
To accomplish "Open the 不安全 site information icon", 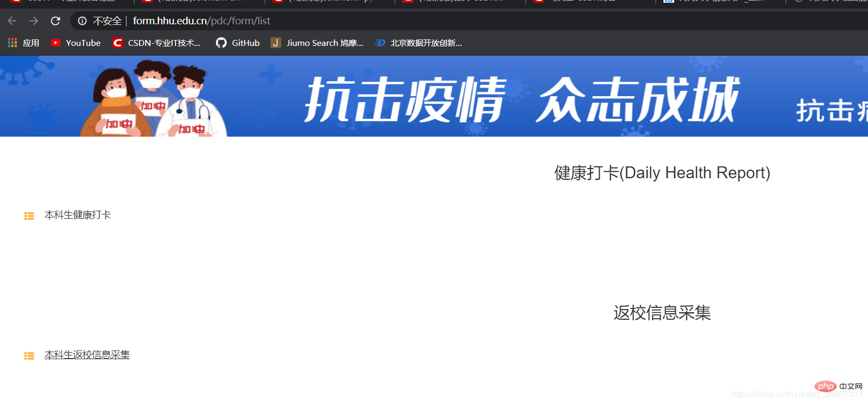I will coord(82,21).
